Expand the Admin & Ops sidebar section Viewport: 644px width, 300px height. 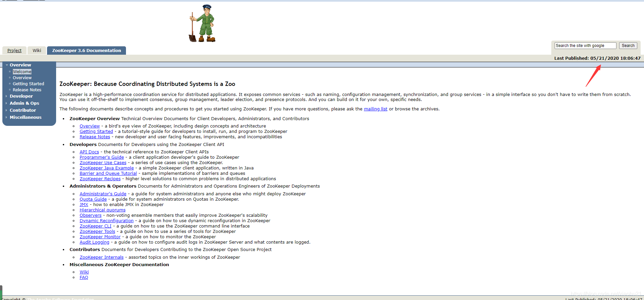(x=24, y=103)
